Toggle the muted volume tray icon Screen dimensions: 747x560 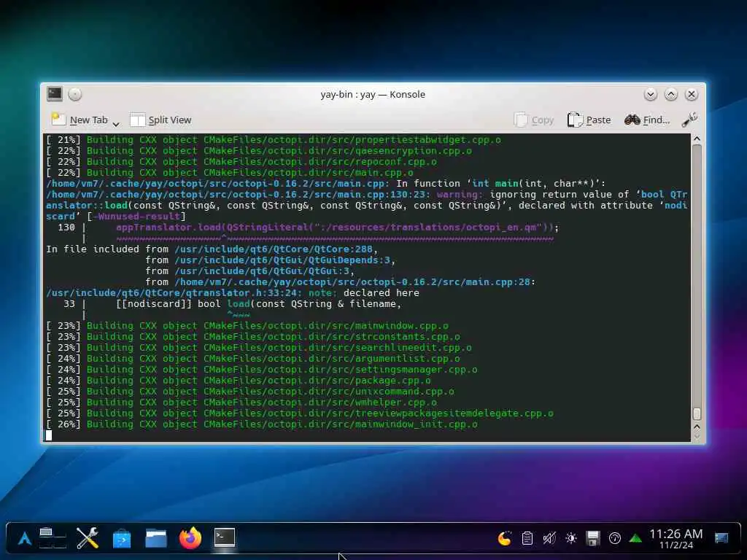549,539
